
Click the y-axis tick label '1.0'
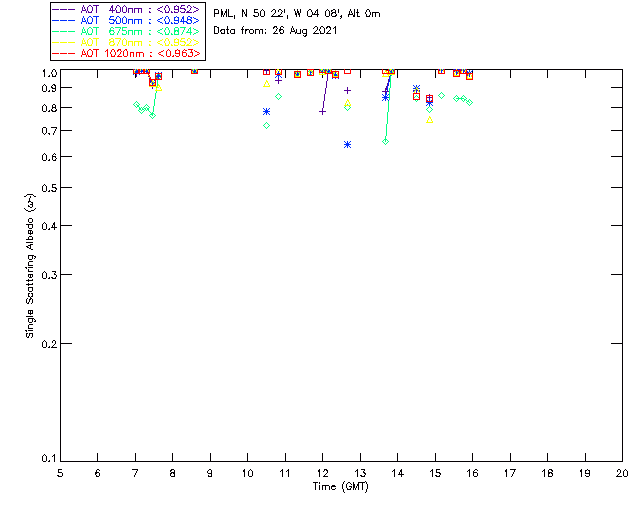click(49, 73)
